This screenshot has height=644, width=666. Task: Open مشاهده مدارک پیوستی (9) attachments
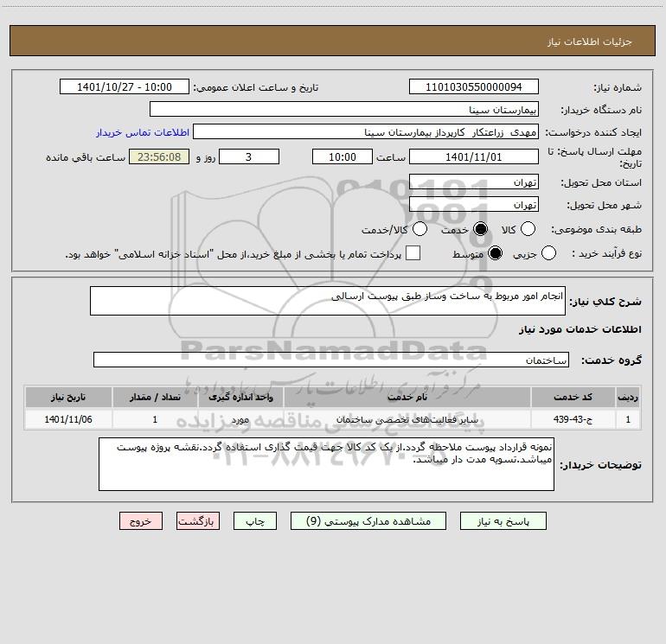click(368, 521)
